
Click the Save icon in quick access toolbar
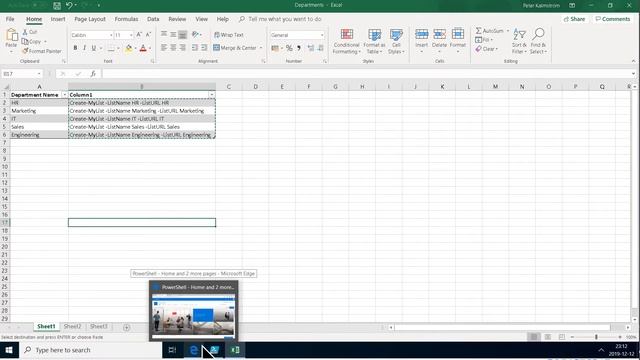57,5
